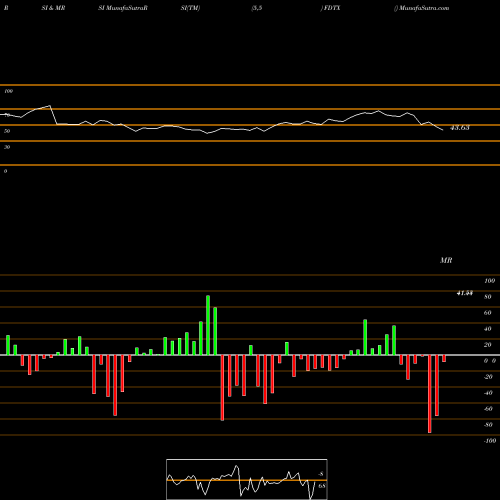Click the RSI current value 43.63 label
The width and height of the screenshot is (500, 500).
[x=460, y=128]
